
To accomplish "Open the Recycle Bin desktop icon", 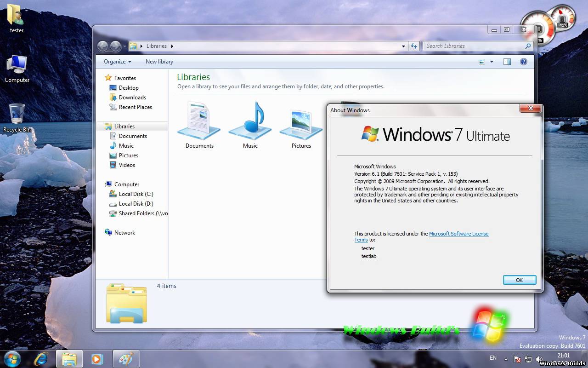I will click(x=17, y=118).
